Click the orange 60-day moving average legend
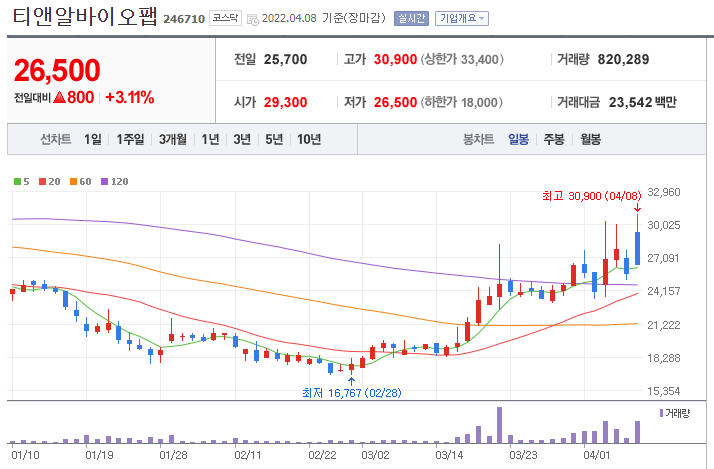The image size is (714, 469). (x=81, y=182)
